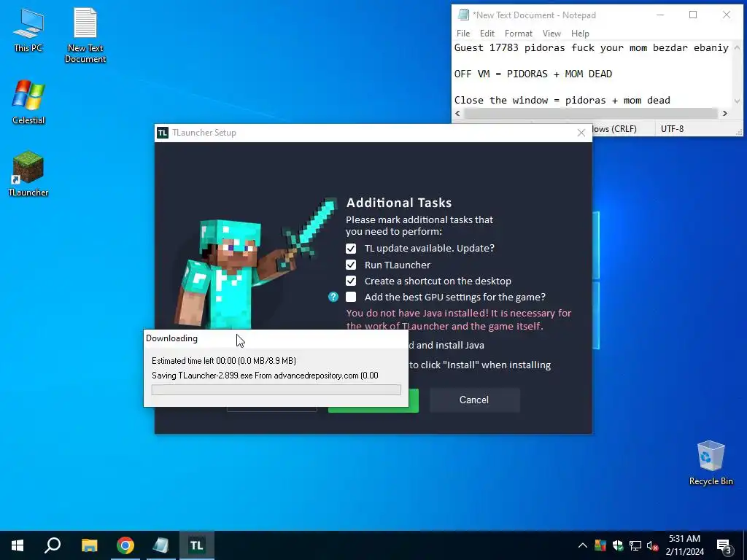This screenshot has width=747, height=560.
Task: Open the notification center with 3 alerts
Action: click(724, 545)
